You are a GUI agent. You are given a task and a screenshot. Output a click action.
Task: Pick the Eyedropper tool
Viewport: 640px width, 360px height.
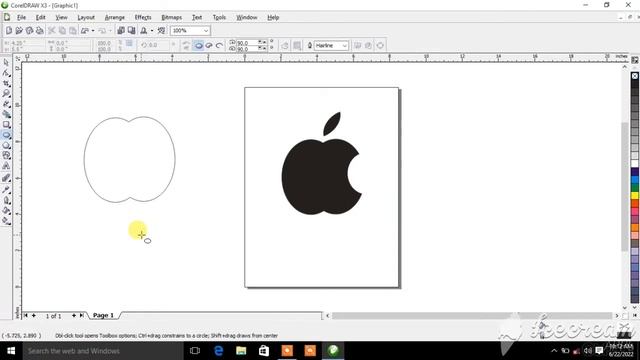tap(6, 189)
